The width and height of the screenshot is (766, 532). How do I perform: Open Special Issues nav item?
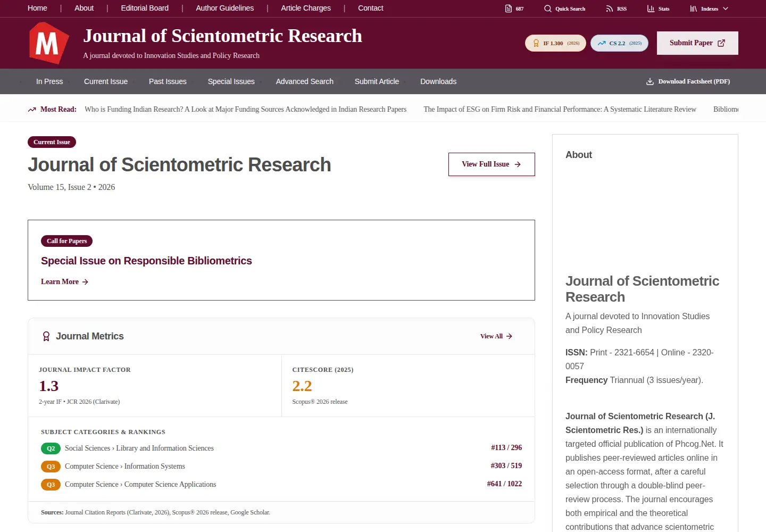tap(231, 81)
